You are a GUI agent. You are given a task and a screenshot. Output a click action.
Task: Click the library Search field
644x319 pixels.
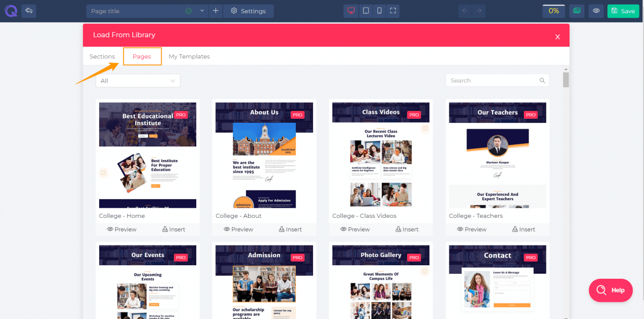(497, 81)
